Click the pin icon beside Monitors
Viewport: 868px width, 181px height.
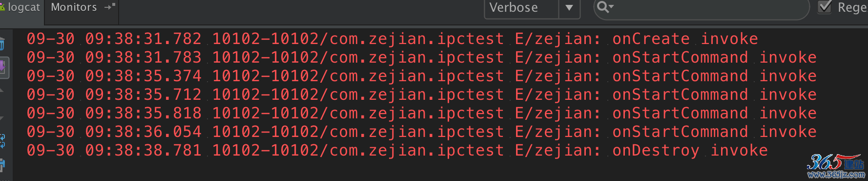(x=110, y=7)
